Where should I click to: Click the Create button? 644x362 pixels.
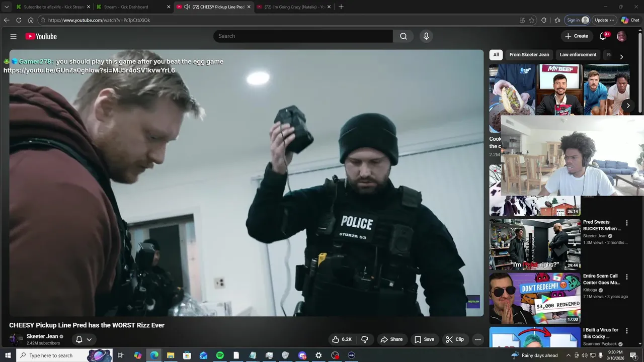(x=577, y=36)
